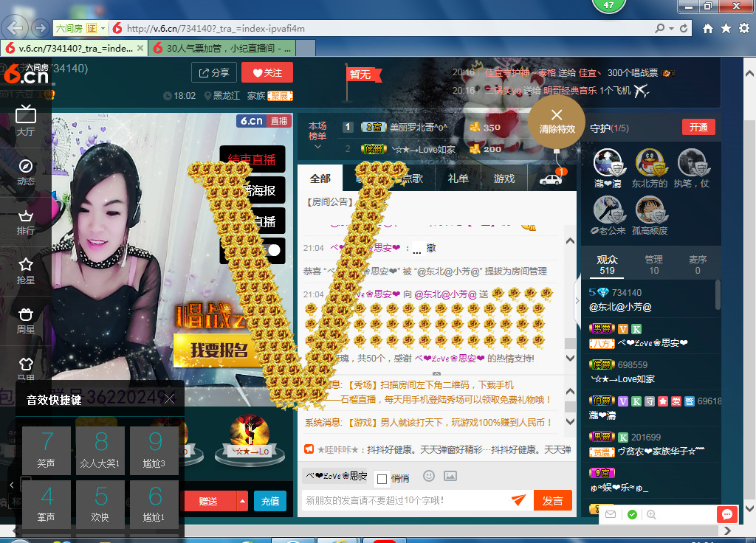Collapse the right side panel arrow

click(577, 301)
